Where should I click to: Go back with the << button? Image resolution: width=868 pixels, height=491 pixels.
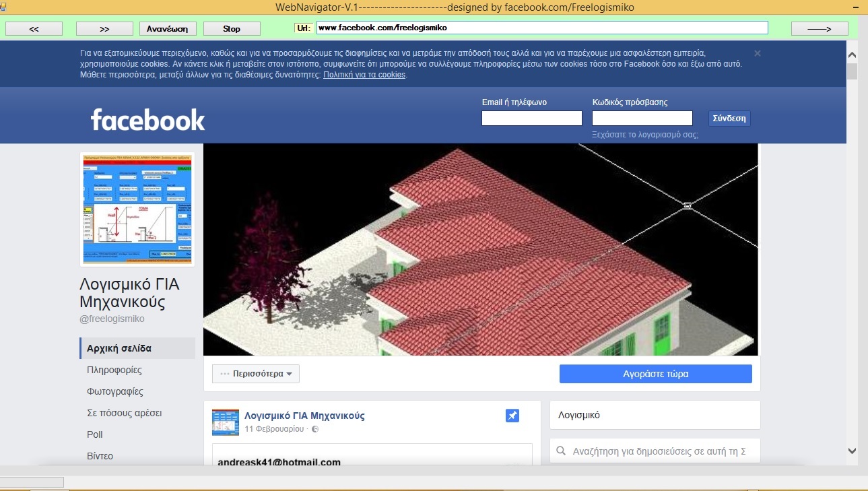click(x=34, y=29)
